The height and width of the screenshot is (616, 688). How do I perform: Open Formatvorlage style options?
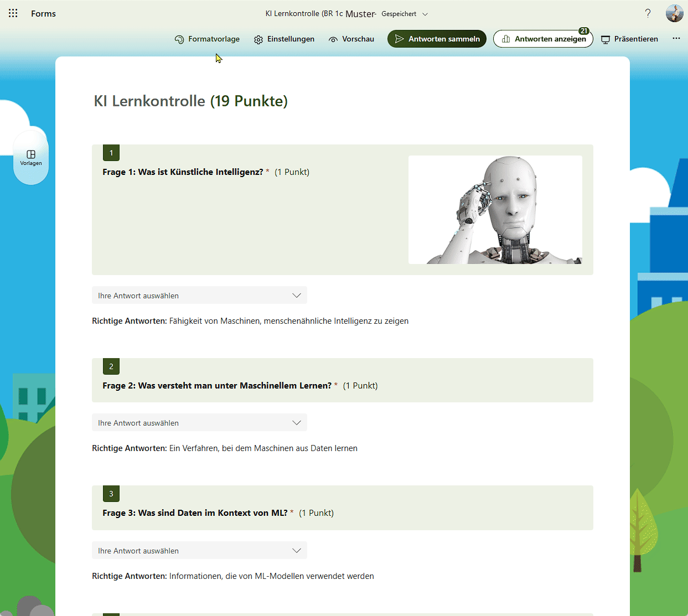click(x=207, y=39)
